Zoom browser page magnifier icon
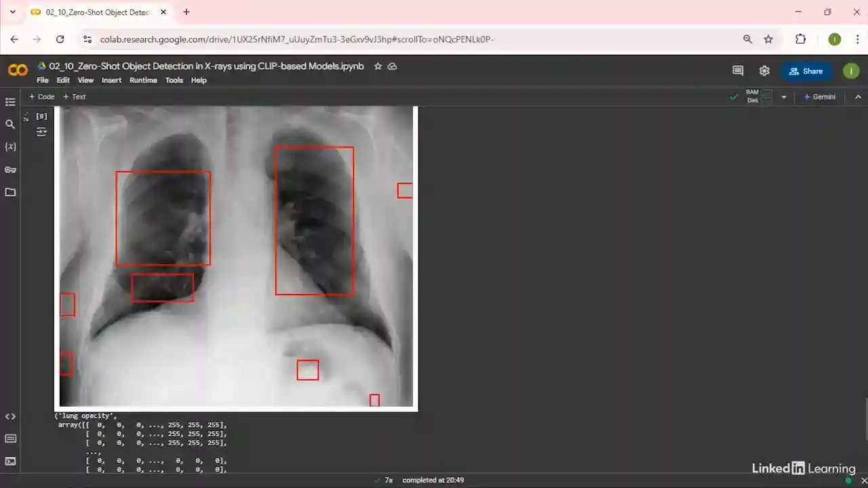The height and width of the screenshot is (488, 868). [747, 39]
